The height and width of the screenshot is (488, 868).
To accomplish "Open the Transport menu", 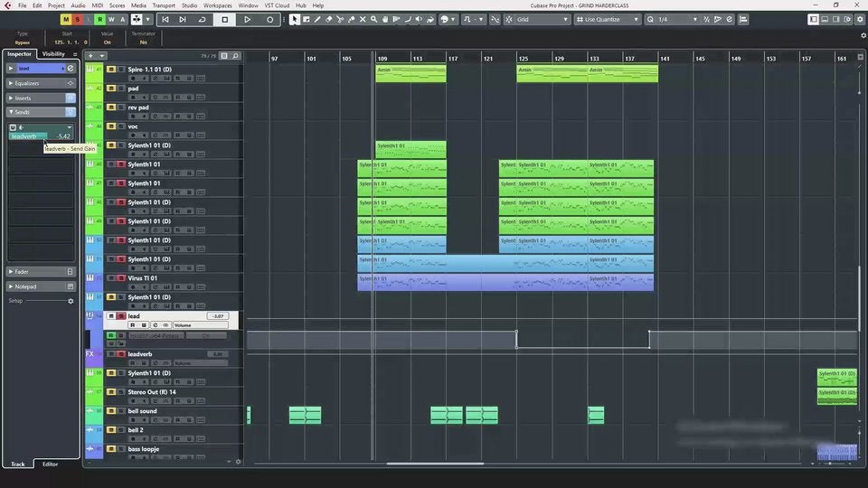I will pos(164,5).
